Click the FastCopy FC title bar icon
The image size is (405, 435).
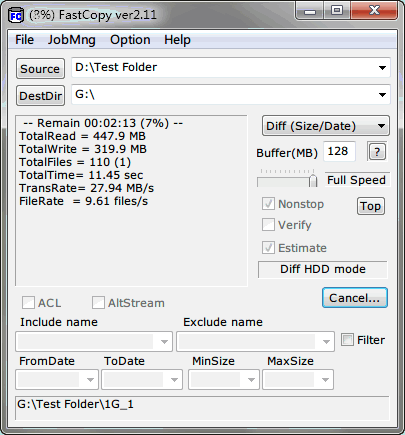[x=16, y=15]
